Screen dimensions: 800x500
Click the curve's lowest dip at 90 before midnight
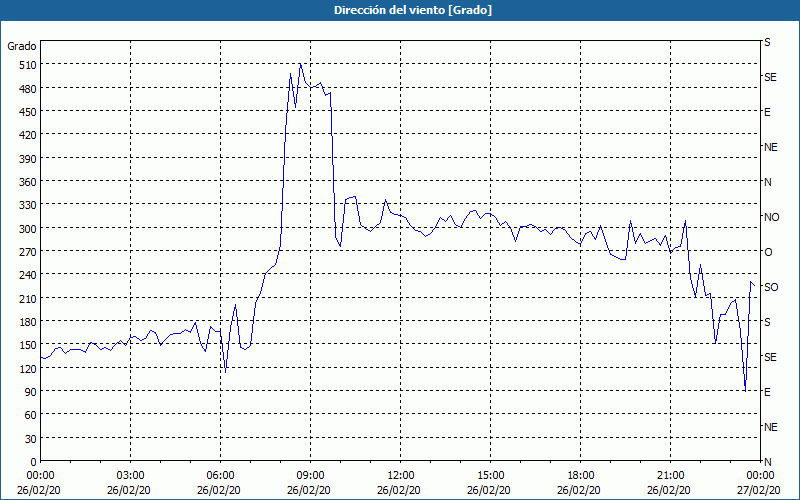point(745,391)
